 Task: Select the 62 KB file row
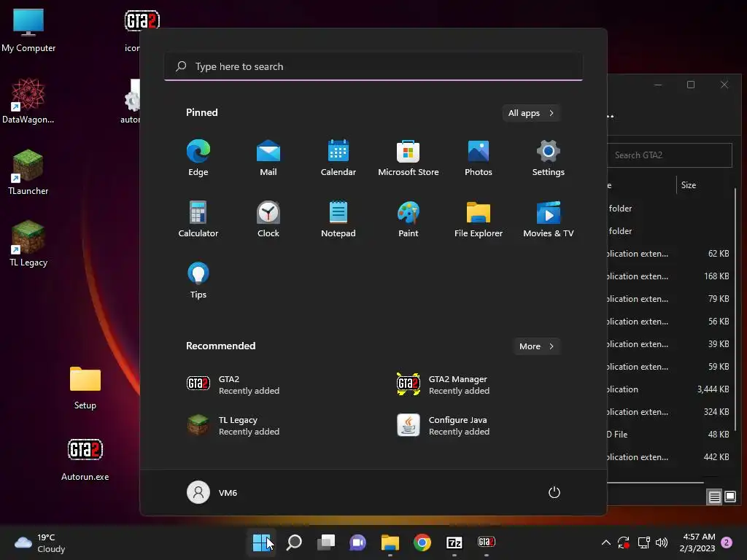[670, 253]
